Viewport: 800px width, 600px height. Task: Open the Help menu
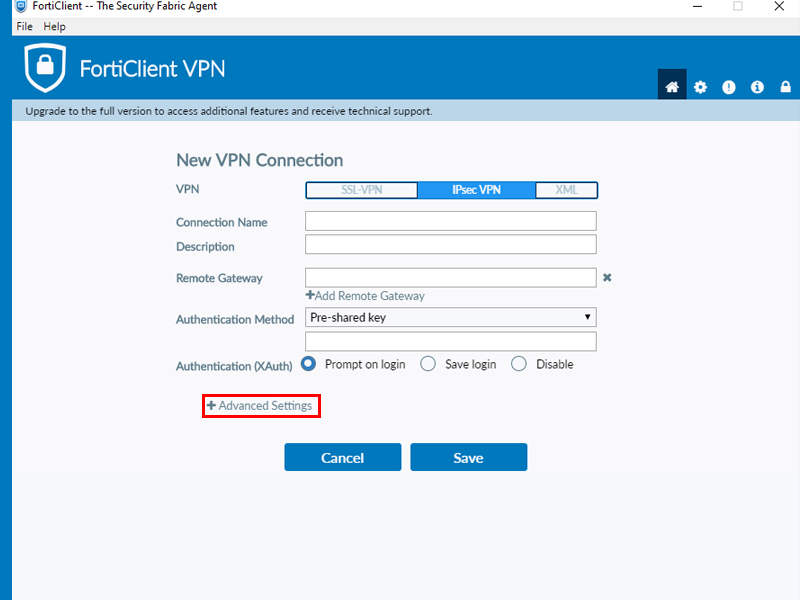tap(55, 27)
